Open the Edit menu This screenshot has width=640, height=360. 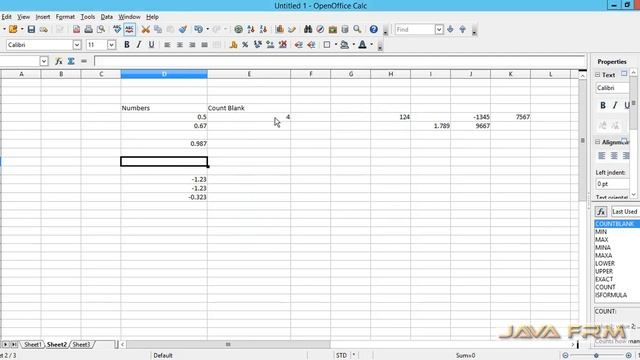pos(6,17)
